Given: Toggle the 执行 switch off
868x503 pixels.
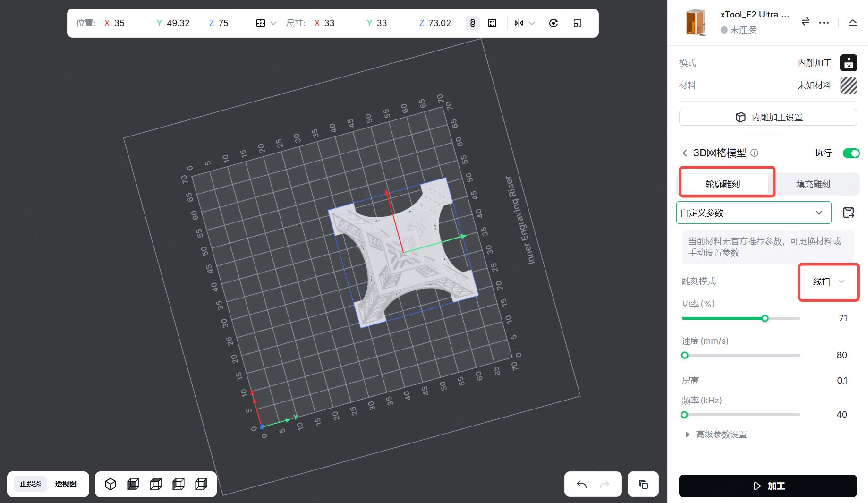Looking at the screenshot, I should (x=851, y=153).
